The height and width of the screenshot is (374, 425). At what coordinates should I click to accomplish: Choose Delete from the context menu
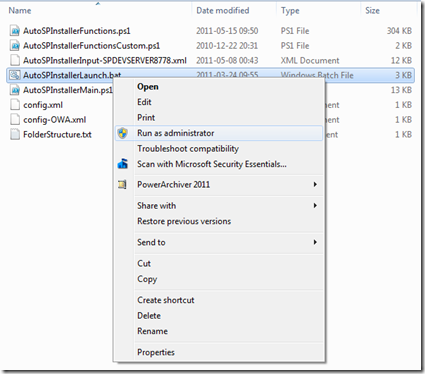tap(219, 316)
